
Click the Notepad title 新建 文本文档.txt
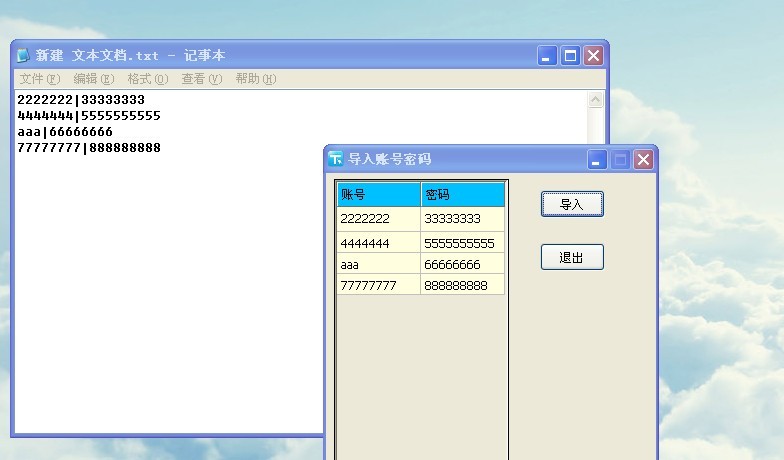click(97, 56)
